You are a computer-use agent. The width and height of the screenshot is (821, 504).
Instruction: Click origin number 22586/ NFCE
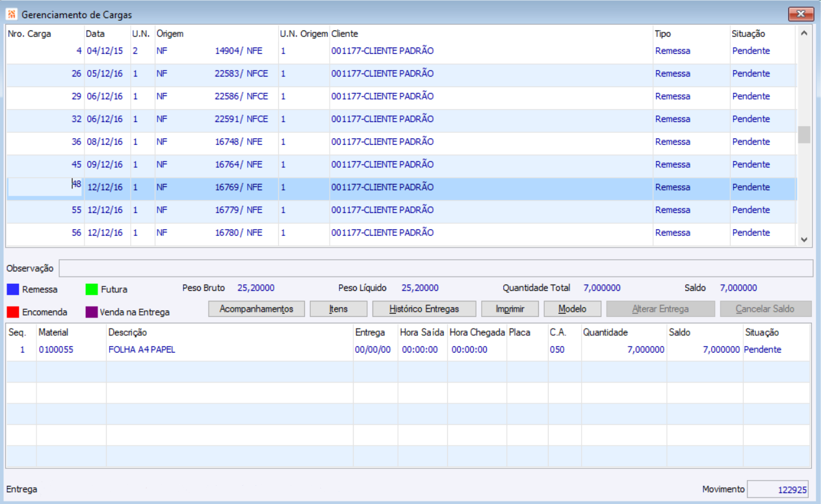241,96
